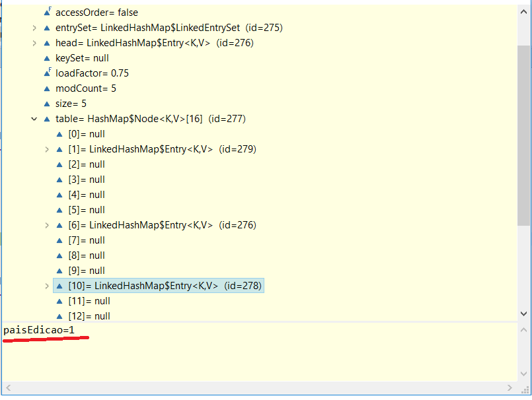532x400 pixels.
Task: Click the icon beside [9]= null
Action: 59,271
